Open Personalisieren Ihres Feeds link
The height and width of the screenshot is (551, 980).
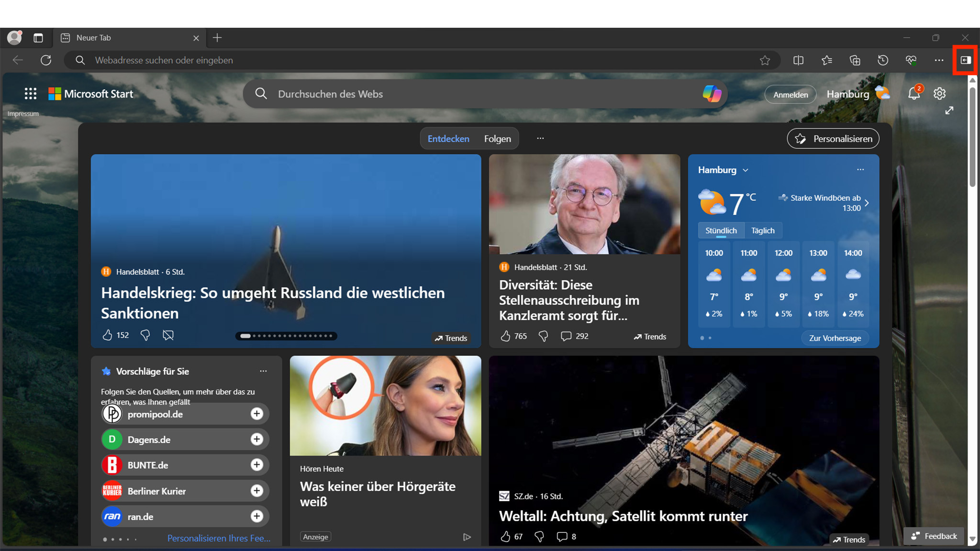219,538
